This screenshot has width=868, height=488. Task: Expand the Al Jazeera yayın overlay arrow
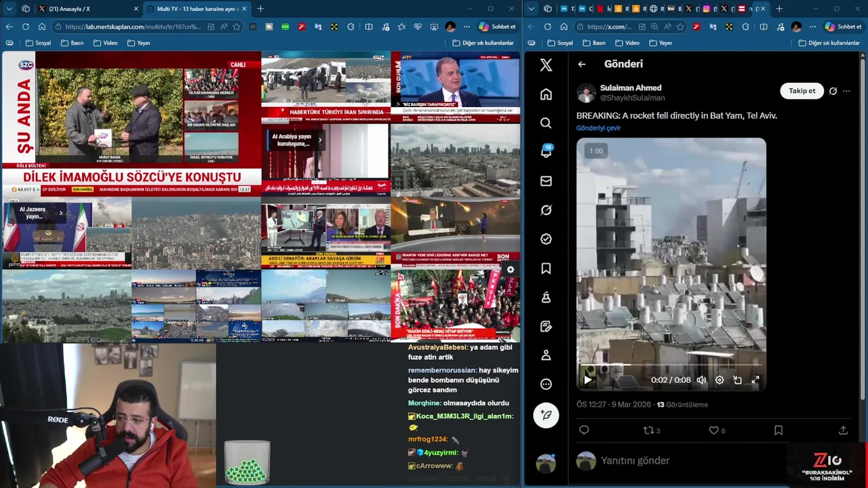[61, 213]
